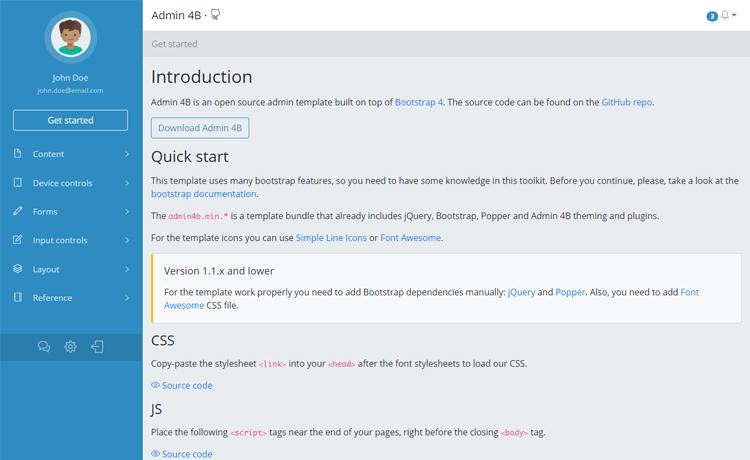This screenshot has height=460, width=750.
Task: Click the tablet icon beside Device controls
Action: [18, 183]
